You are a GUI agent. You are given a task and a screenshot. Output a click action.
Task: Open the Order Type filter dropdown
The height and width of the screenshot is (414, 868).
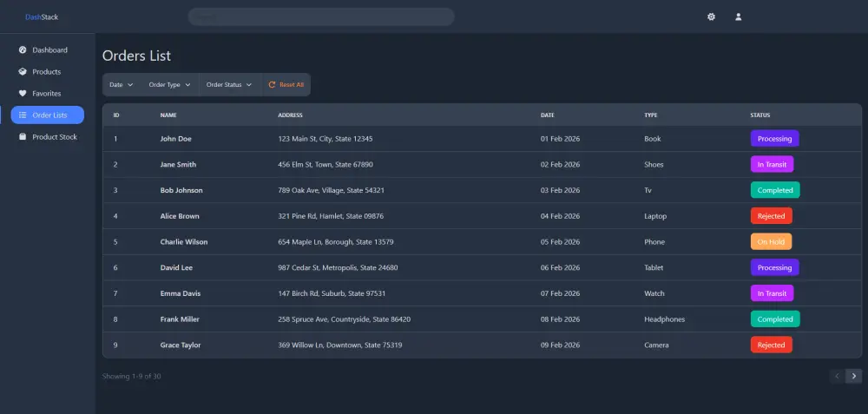[169, 85]
